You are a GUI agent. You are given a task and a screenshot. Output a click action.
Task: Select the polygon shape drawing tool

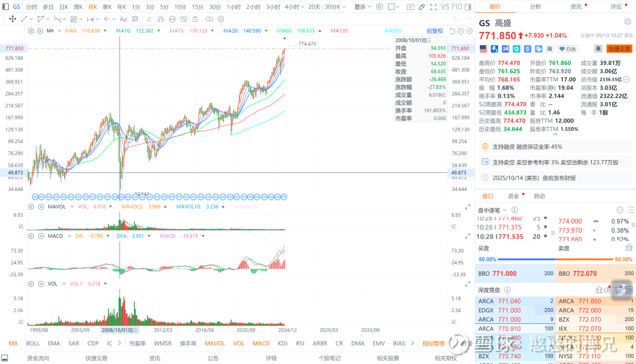pos(41,19)
